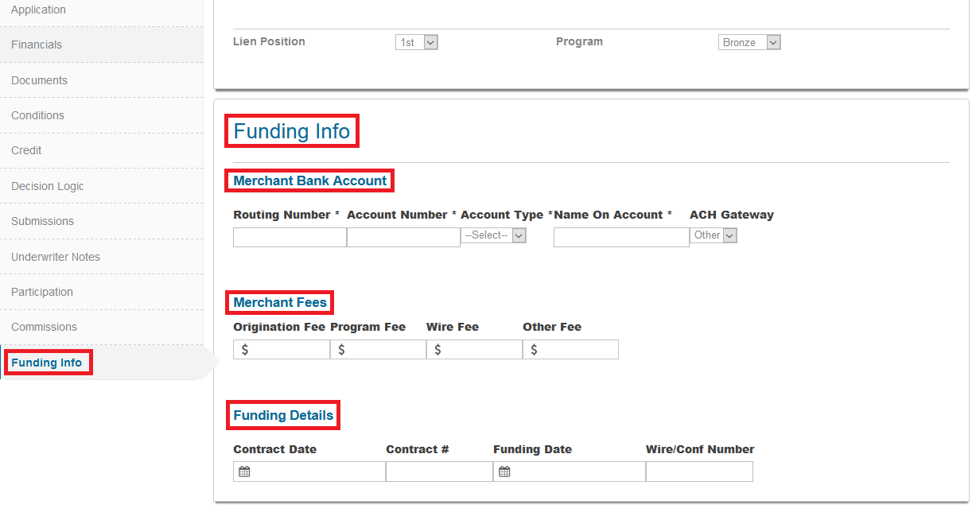Focus the Contract # input field
The image size is (980, 520).
click(x=439, y=471)
